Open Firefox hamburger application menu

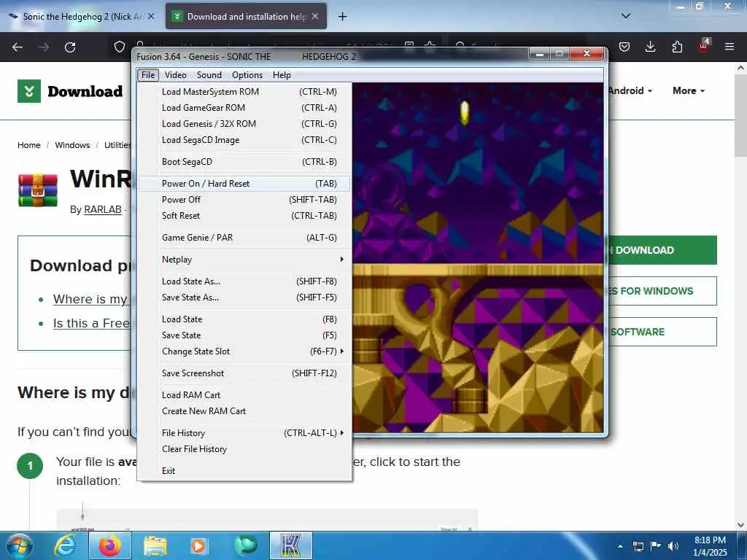click(729, 47)
